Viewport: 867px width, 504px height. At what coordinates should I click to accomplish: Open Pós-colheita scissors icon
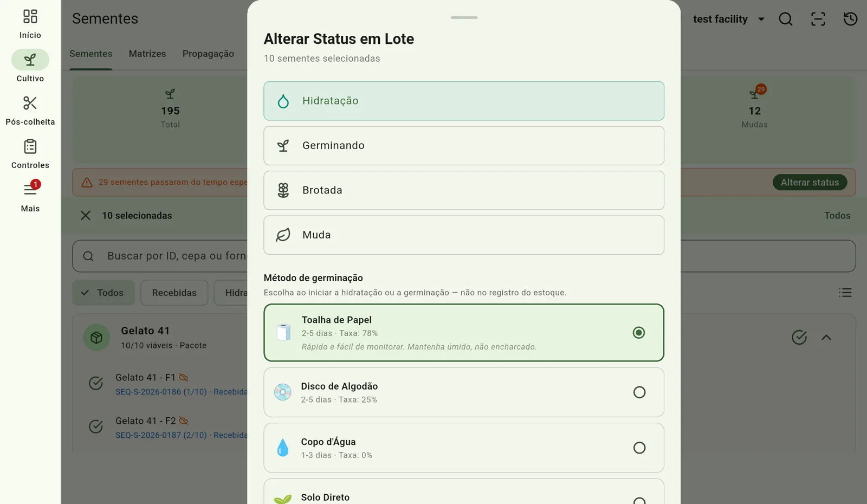click(30, 103)
